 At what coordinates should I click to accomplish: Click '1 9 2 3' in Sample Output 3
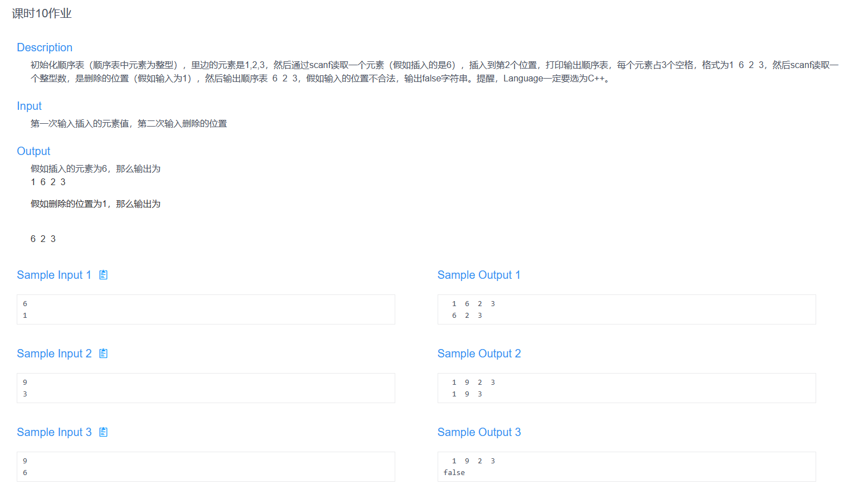tap(473, 461)
